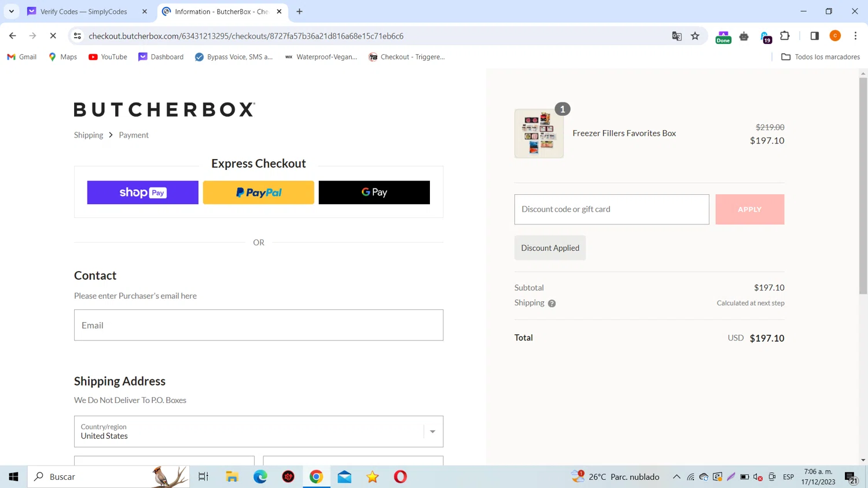Open the red circular app on the taskbar
Viewport: 868px width, 488px height.
(288, 476)
